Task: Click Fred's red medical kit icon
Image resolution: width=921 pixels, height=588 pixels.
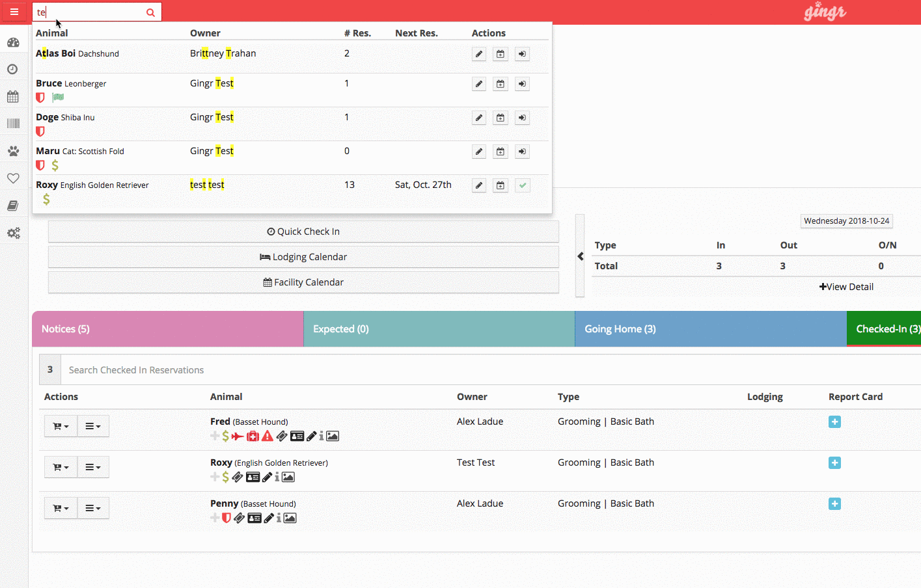Action: coord(253,436)
